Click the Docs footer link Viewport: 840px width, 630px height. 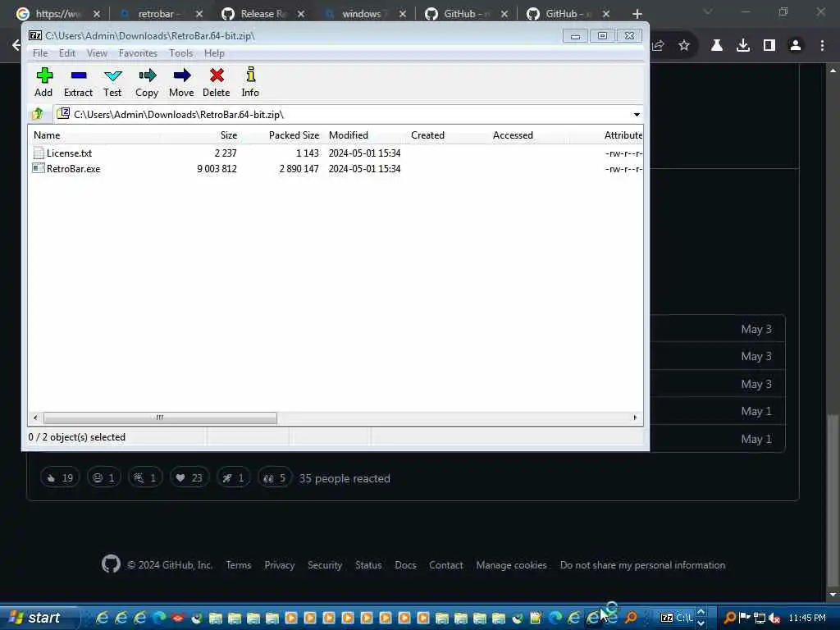[405, 564]
